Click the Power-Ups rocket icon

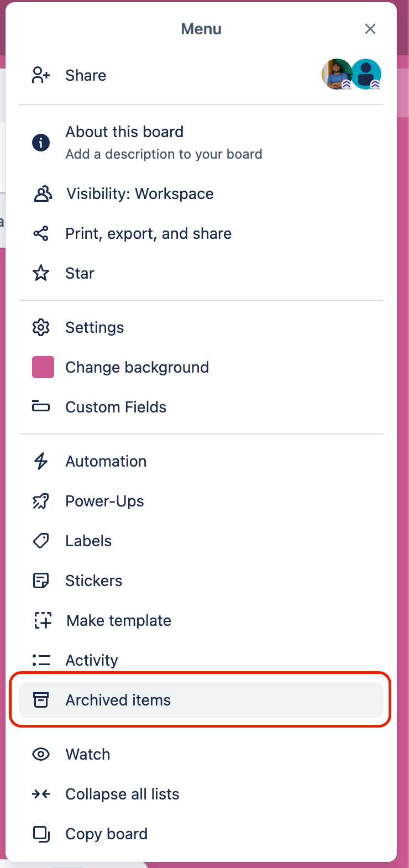[41, 501]
